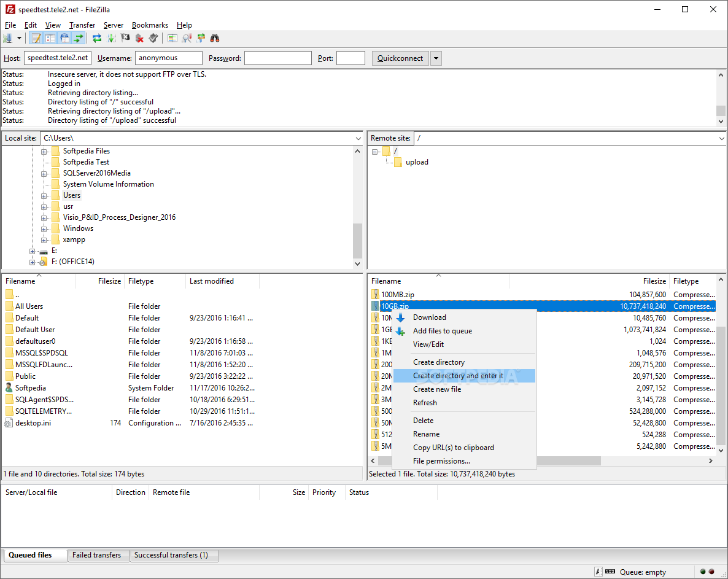Viewport: 728px width, 579px height.
Task: Open the Remote site path dropdown
Action: point(721,138)
